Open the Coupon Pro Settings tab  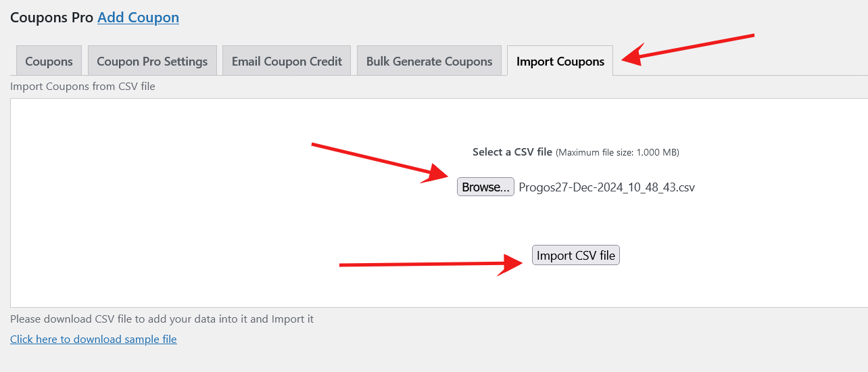(152, 62)
